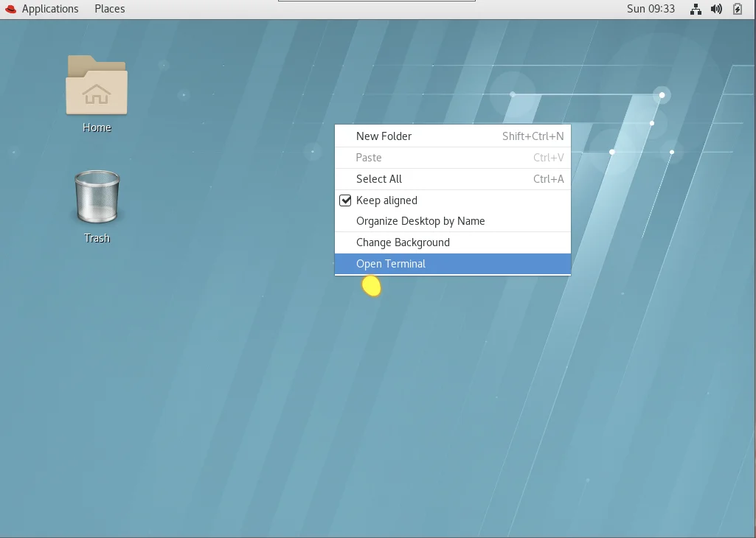Untick the Keep aligned checkbox
Image resolution: width=756 pixels, height=538 pixels.
[x=345, y=200]
